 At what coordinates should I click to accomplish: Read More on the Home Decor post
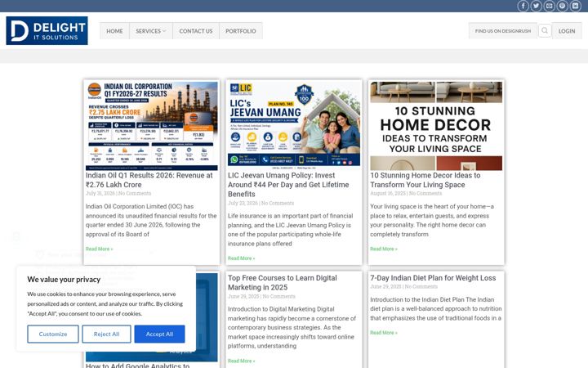pyautogui.click(x=384, y=249)
